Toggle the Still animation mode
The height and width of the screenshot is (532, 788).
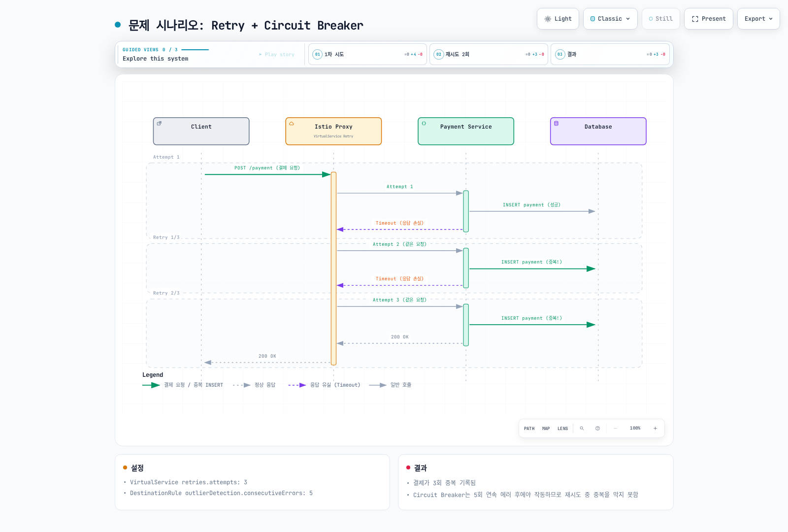click(660, 19)
